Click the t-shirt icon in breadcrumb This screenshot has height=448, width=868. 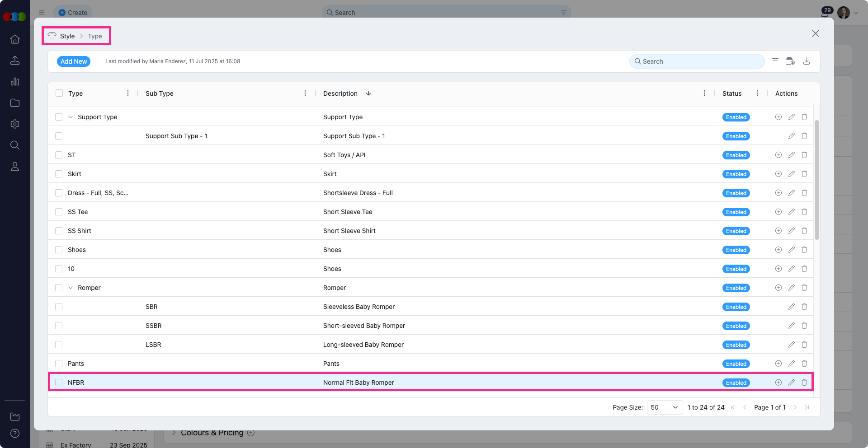click(52, 36)
